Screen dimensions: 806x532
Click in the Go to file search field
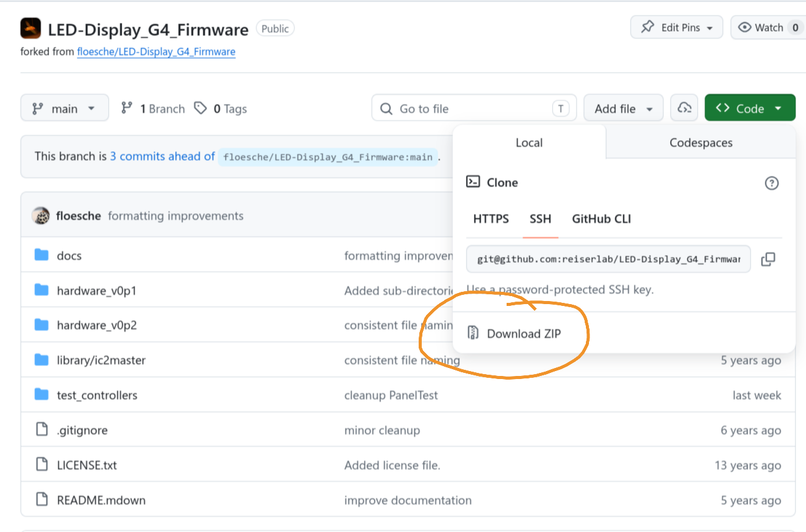click(x=474, y=109)
